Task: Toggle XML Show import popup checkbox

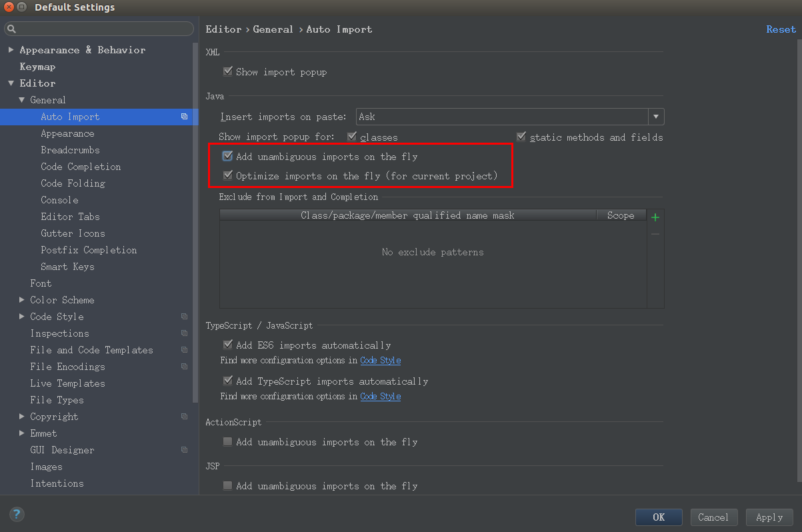Action: [227, 71]
